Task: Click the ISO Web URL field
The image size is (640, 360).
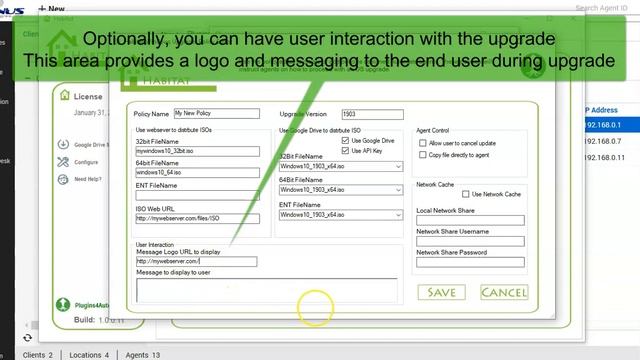Action: point(198,219)
